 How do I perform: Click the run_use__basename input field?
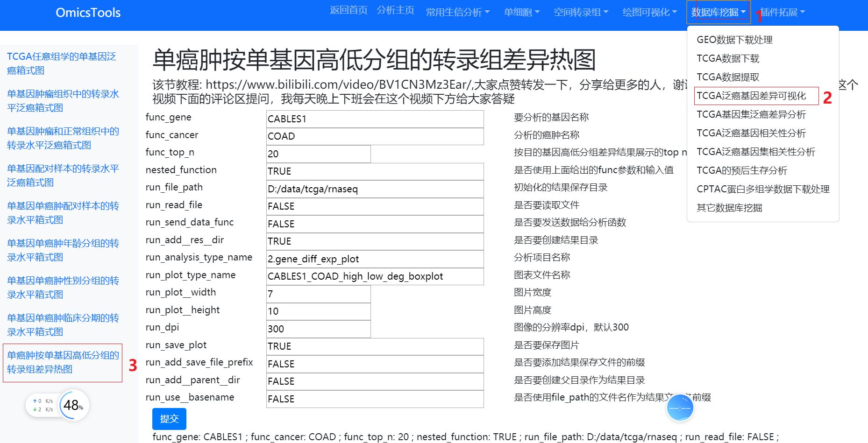(x=375, y=399)
